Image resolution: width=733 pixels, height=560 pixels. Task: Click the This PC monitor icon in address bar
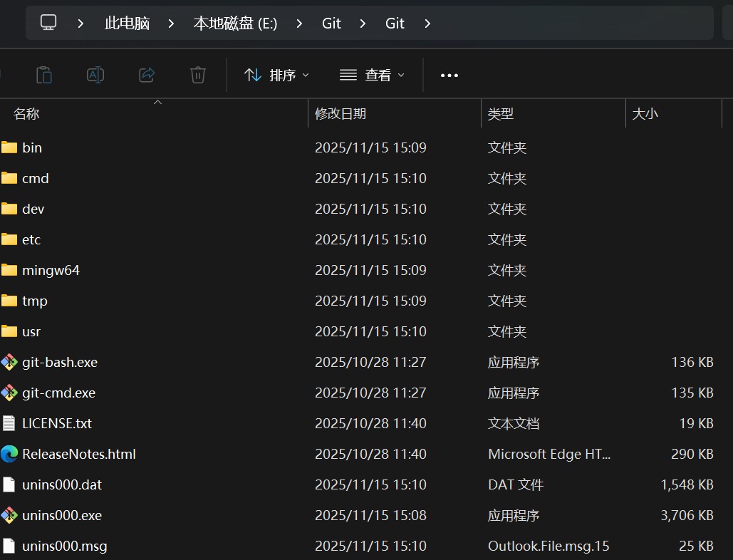tap(48, 22)
